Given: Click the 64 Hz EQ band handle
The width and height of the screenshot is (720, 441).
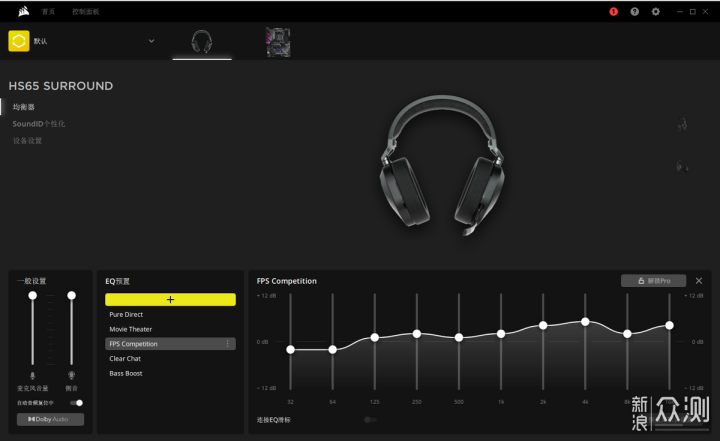Looking at the screenshot, I should tap(332, 350).
